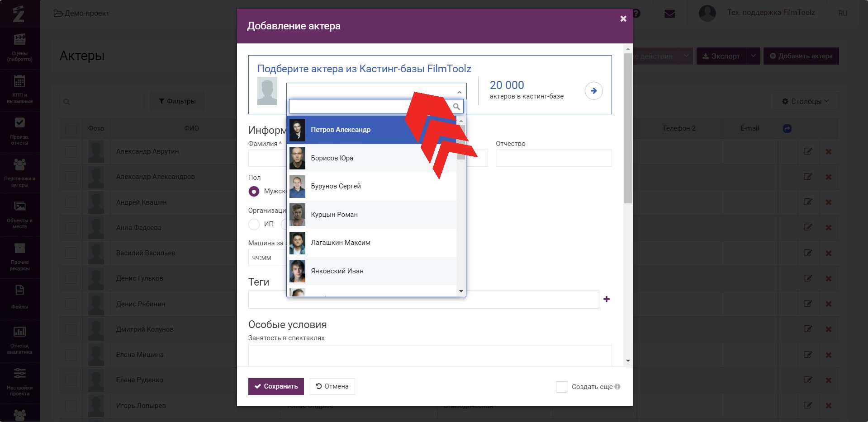This screenshot has height=422, width=868.
Task: Open Сцены (либретто) in sidebar
Action: (19, 48)
